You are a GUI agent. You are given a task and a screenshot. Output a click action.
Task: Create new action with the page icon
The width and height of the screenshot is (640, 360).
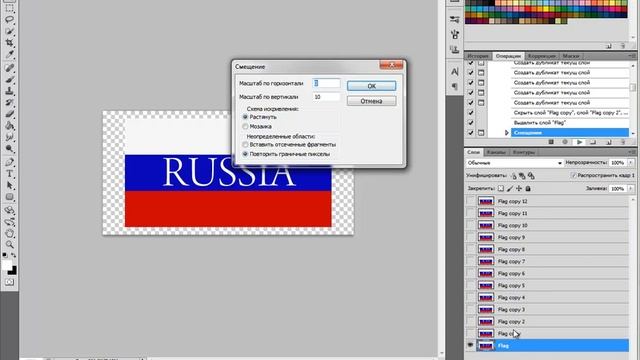click(609, 142)
